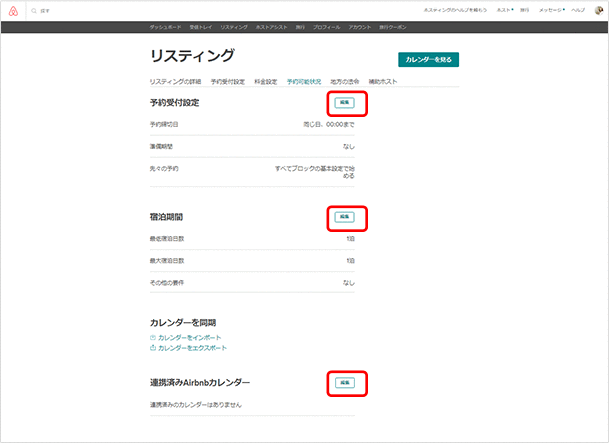609x444 pixels.
Task: Select the active 予約可能状況 tab
Action: click(x=304, y=82)
